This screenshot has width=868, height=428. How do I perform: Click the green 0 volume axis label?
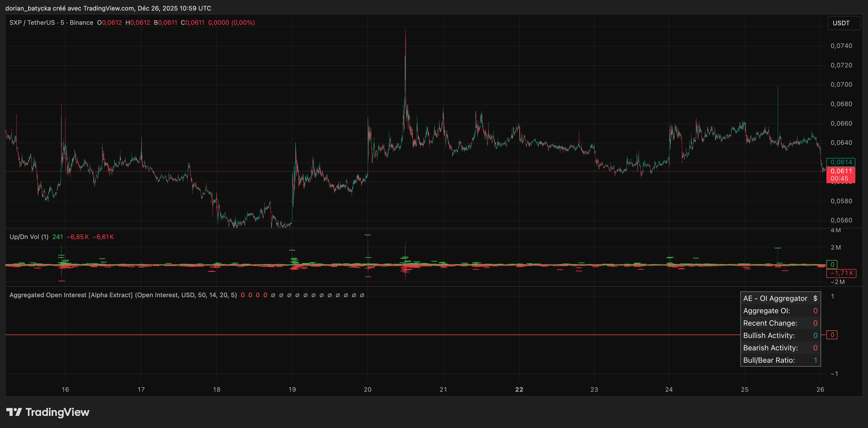832,265
